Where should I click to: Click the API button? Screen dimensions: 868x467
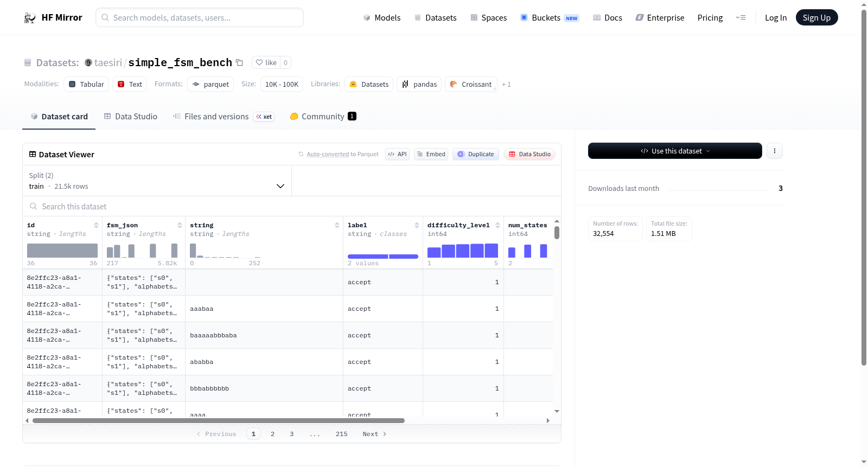click(x=397, y=154)
